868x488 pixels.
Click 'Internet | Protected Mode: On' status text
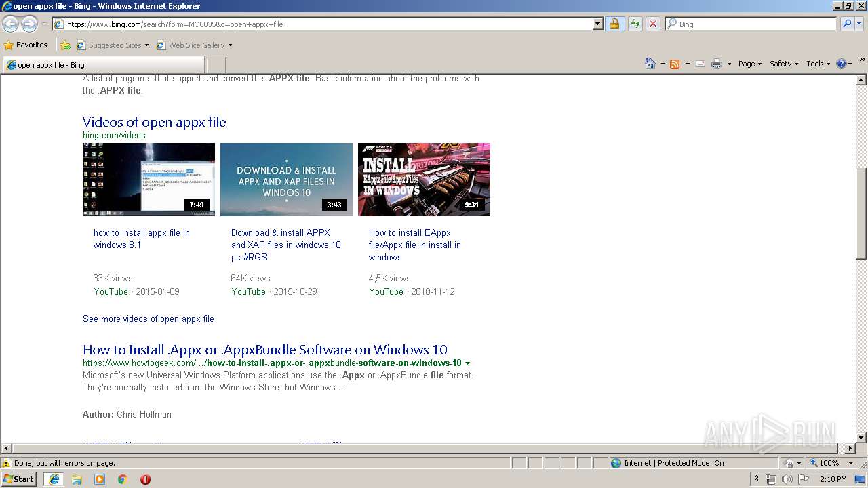pyautogui.click(x=673, y=463)
